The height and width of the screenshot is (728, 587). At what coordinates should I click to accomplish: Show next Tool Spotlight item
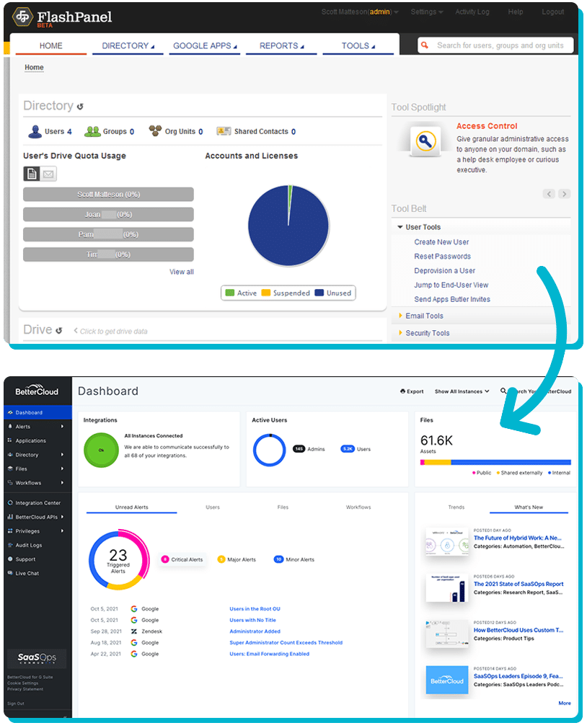click(565, 194)
